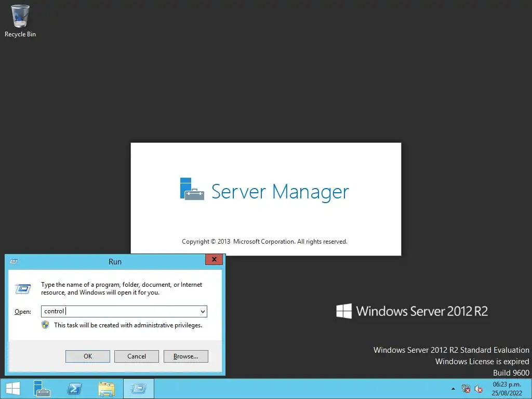Click the Browse... button in Run
The height and width of the screenshot is (399, 532).
click(x=185, y=356)
